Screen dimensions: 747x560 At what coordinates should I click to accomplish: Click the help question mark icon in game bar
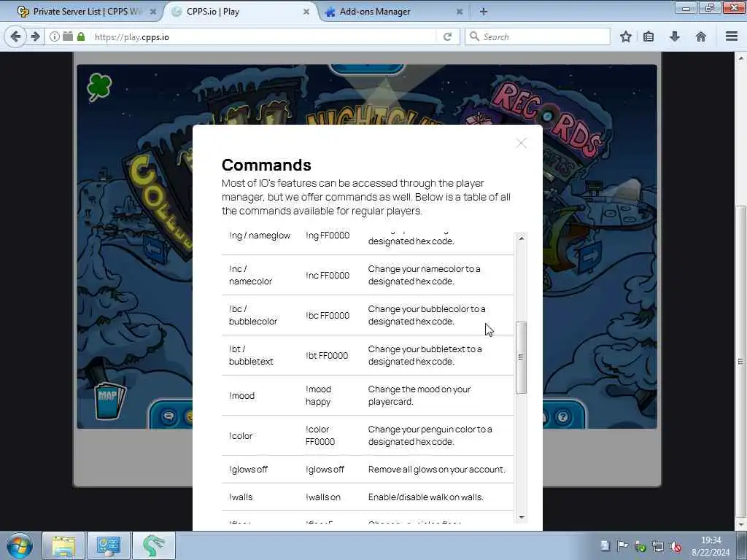click(563, 417)
